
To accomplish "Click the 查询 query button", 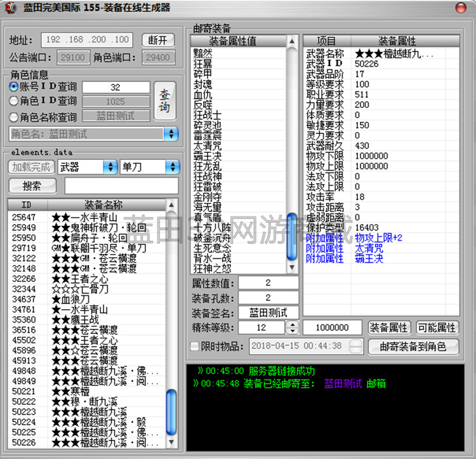I will [x=164, y=100].
